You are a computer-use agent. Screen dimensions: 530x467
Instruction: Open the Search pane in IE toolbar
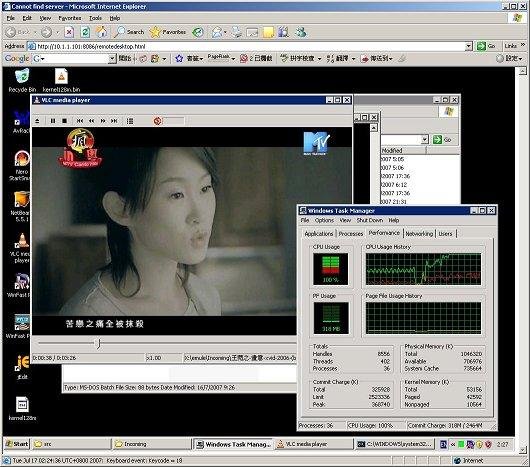point(129,32)
